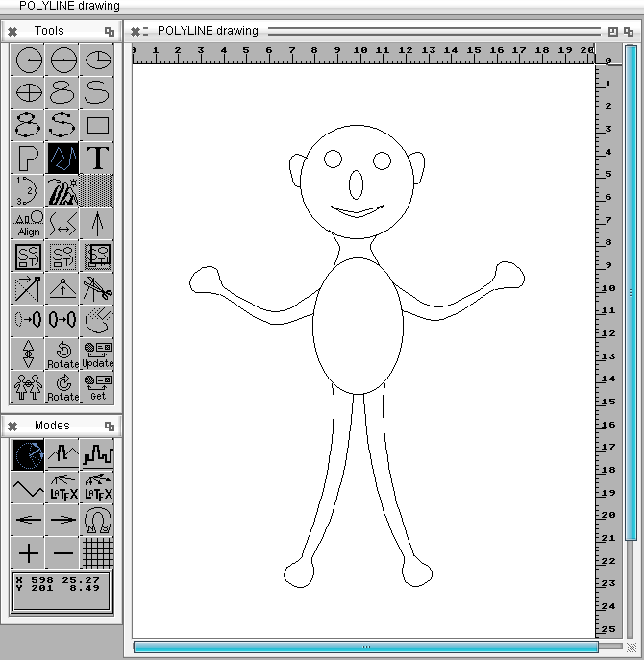Choose the highlighted polyline drawing tool
644x660 pixels.
click(x=63, y=159)
